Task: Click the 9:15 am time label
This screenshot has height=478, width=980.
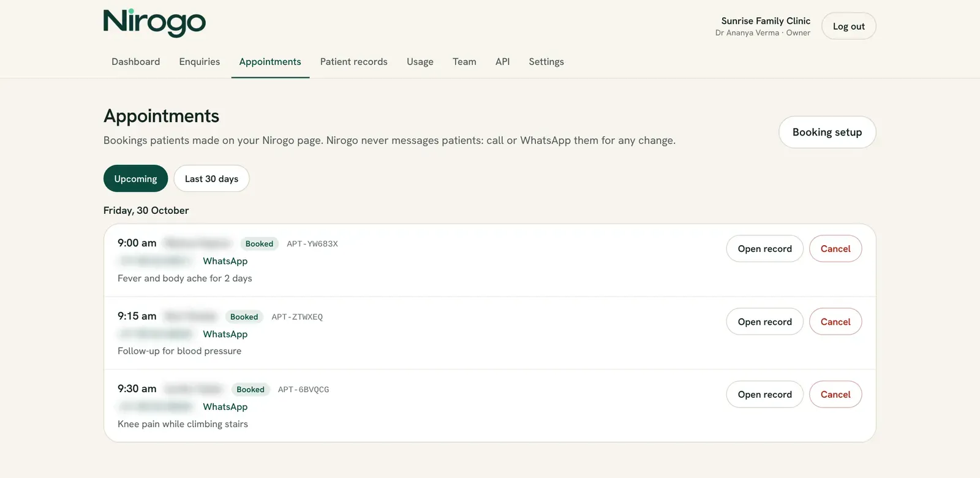Action: (x=137, y=316)
